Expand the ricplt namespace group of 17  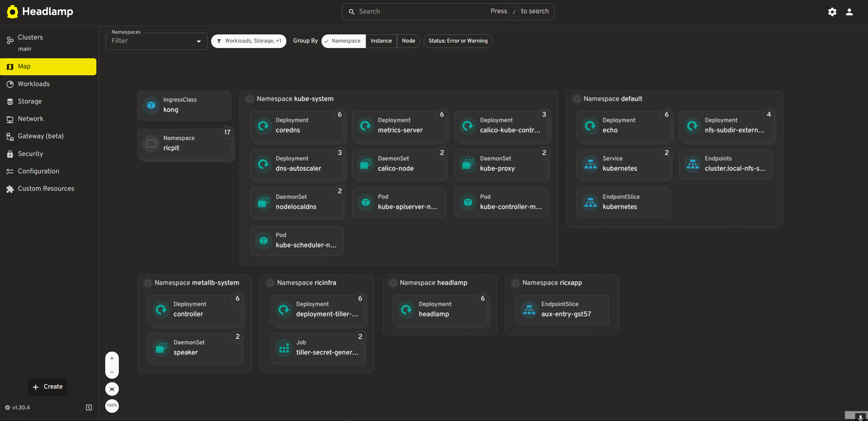click(x=227, y=132)
